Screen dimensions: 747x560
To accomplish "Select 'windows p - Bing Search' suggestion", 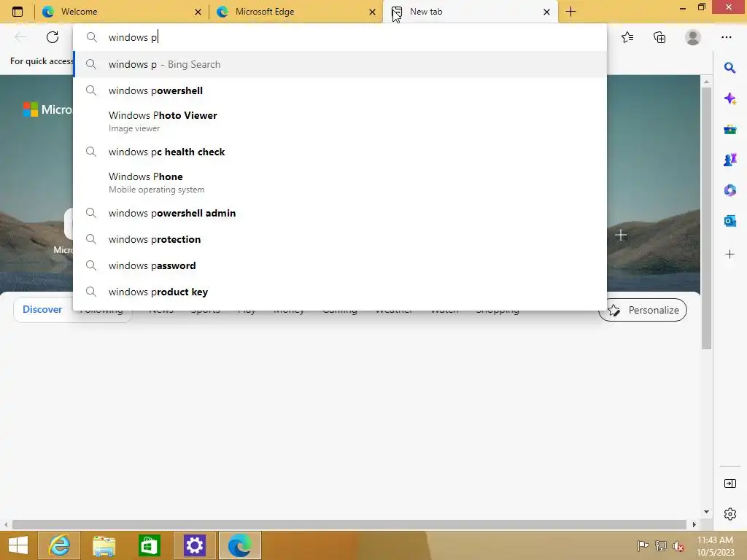I will click(340, 64).
